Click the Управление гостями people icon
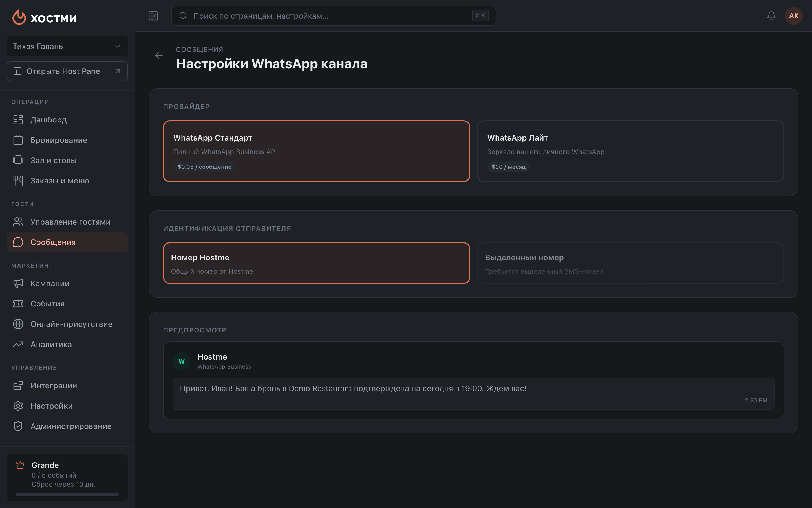The height and width of the screenshot is (508, 812). [18, 222]
